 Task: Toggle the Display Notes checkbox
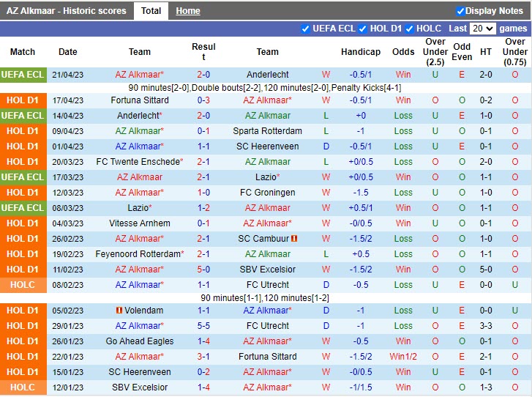click(x=460, y=11)
